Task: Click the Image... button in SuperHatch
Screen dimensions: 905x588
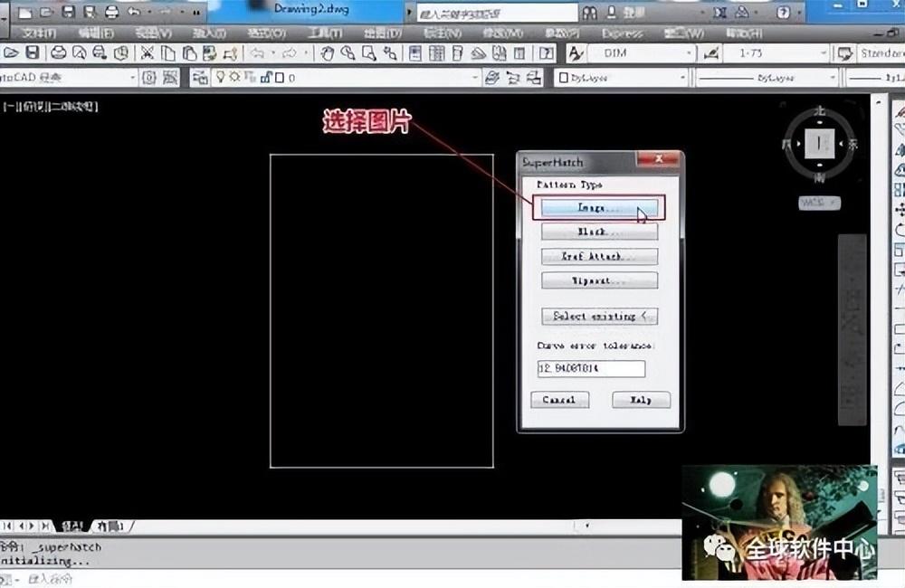Action: coord(599,208)
